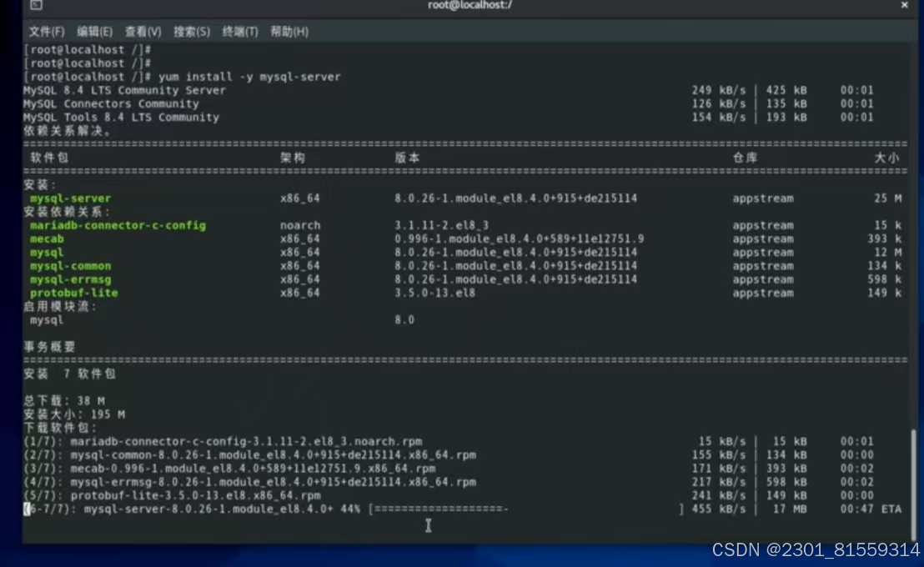924x567 pixels.
Task: Open the 编辑(E) menu
Action: tap(94, 31)
